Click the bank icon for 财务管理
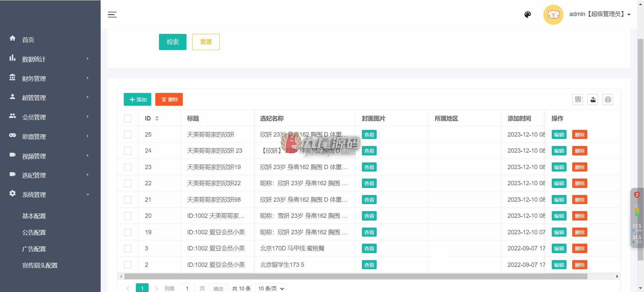 12,77
